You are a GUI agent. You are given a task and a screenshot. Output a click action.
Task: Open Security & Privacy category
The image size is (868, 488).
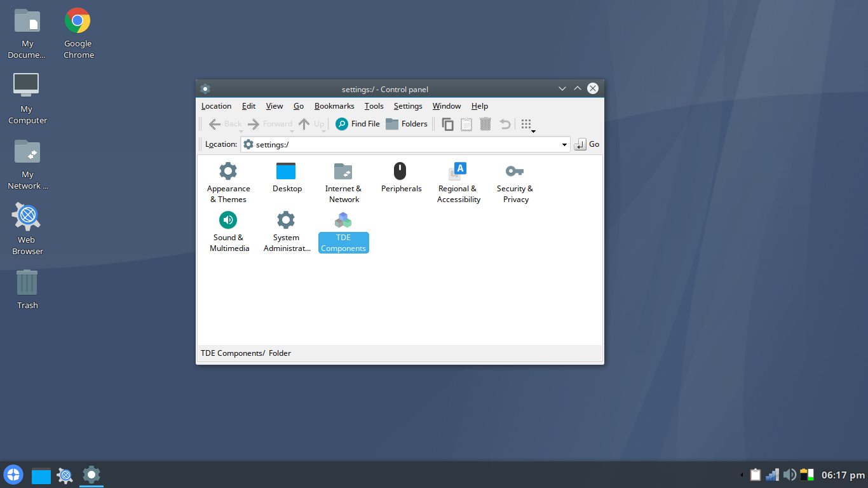coord(515,182)
